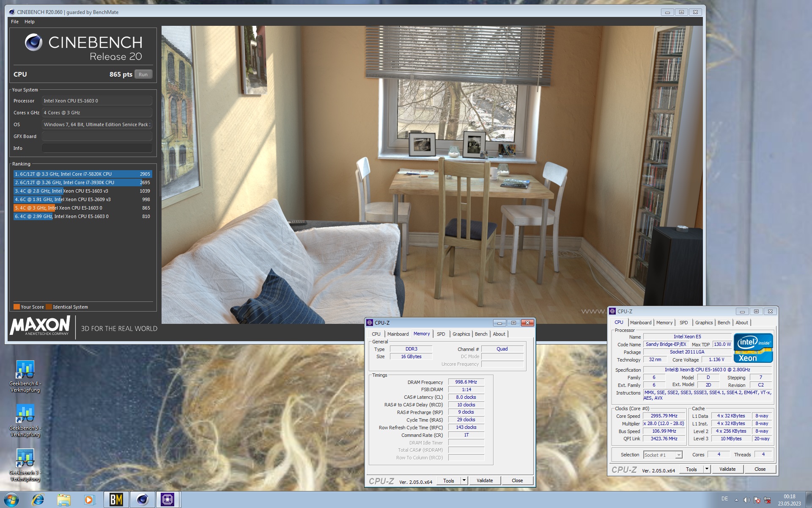Click Validate in CPU-Z CPU window
Viewport: 812px width, 508px height.
coord(727,469)
